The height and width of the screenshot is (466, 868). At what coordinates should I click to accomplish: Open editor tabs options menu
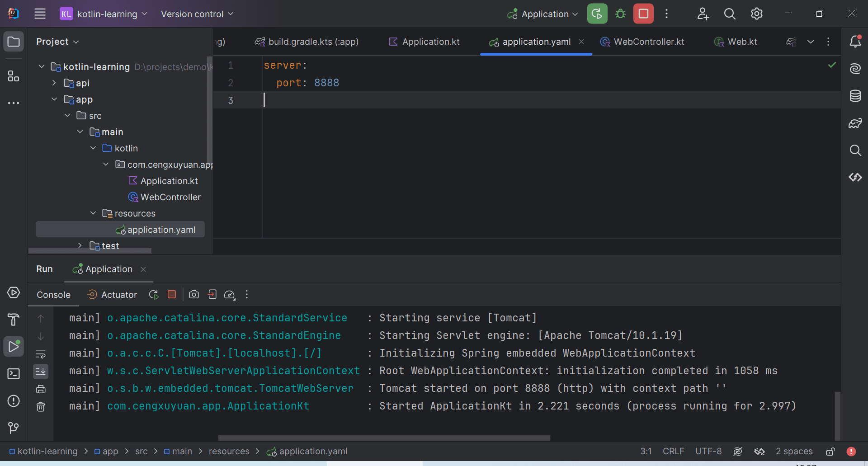tap(828, 42)
